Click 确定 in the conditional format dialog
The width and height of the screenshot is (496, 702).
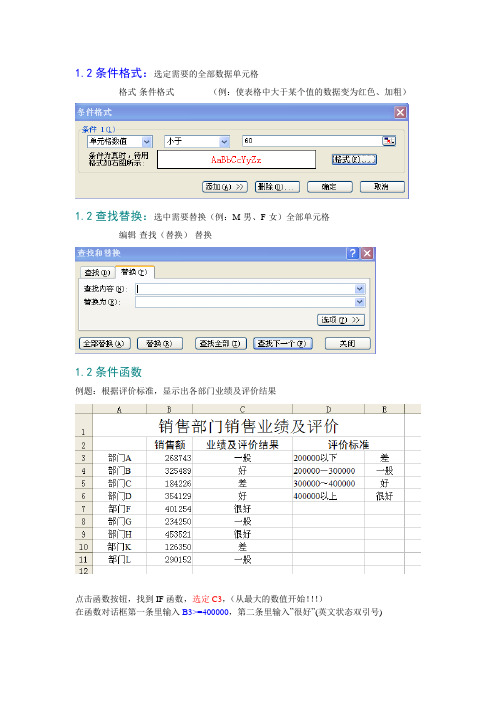tap(329, 187)
